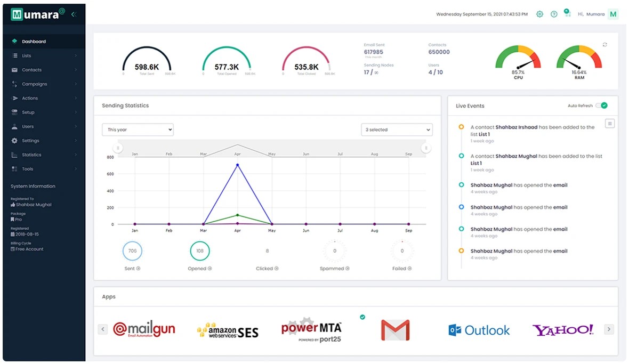Viewport: 629px width, 364px height.
Task: Open the Mailgun app tile
Action: pyautogui.click(x=144, y=329)
